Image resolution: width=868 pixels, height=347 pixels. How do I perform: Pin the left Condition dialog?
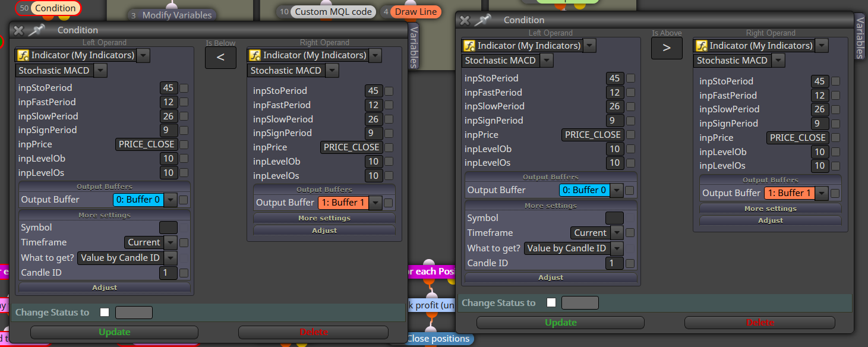pos(36,30)
